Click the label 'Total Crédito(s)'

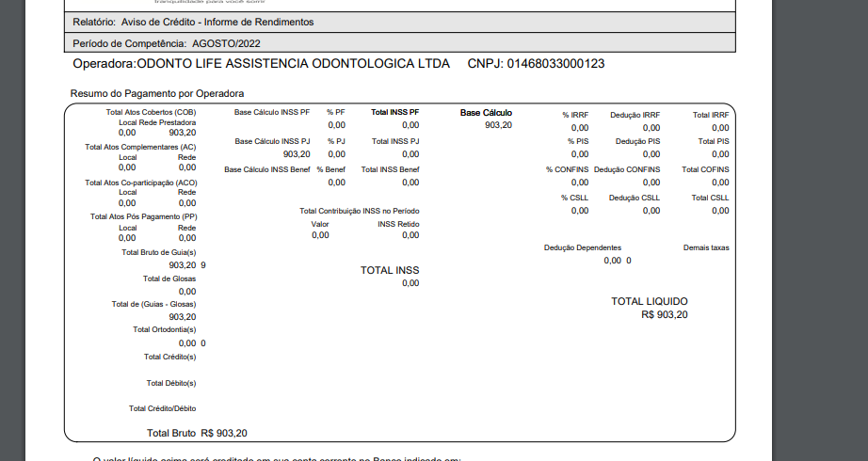(x=170, y=357)
